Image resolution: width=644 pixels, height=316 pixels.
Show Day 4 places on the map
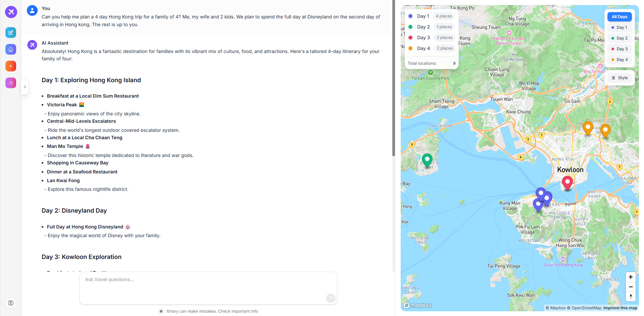click(620, 60)
